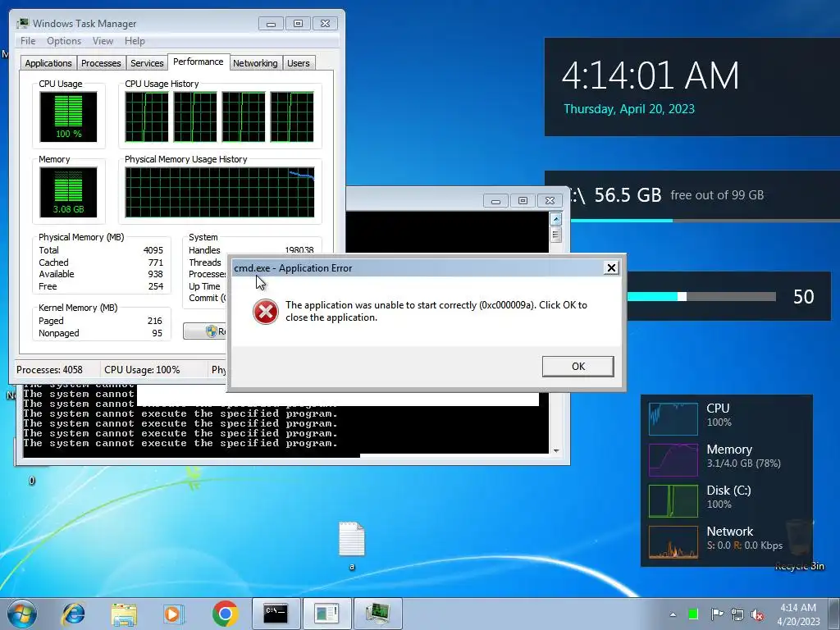
Task: Open the Windows Start menu
Action: (22, 614)
